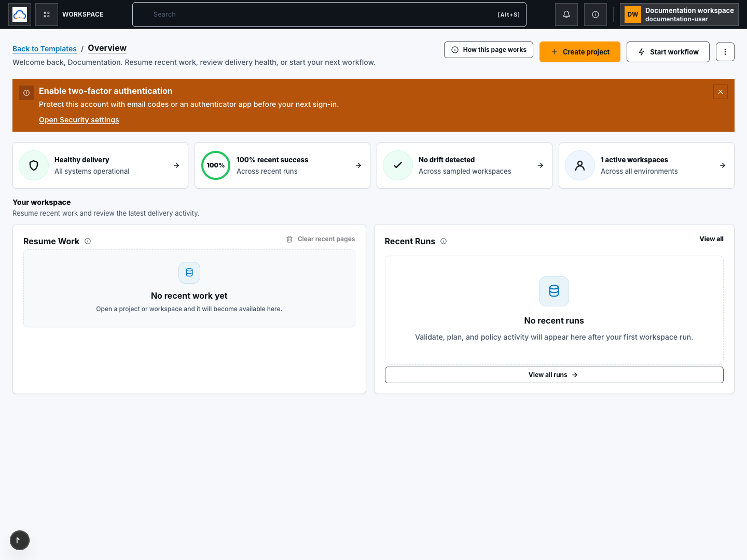Click the info icon in top bar

pos(596,15)
